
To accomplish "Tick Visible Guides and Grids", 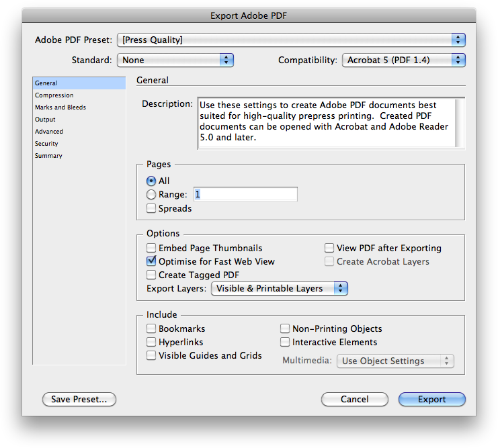I will click(x=151, y=355).
